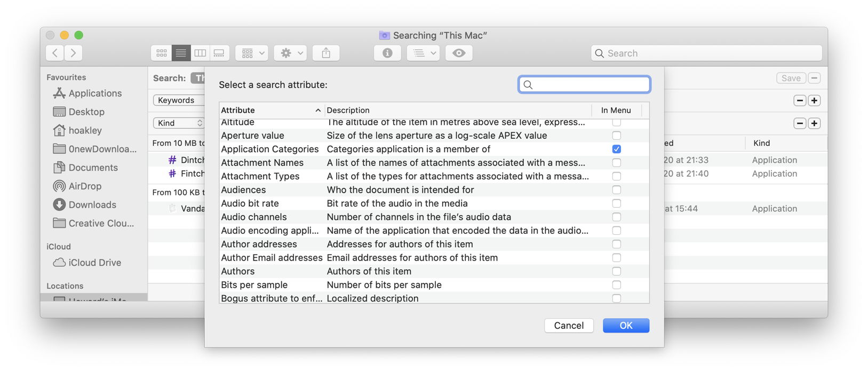Uncheck Application Categories In Menu checkbox
The width and height of the screenshot is (868, 371).
click(616, 149)
